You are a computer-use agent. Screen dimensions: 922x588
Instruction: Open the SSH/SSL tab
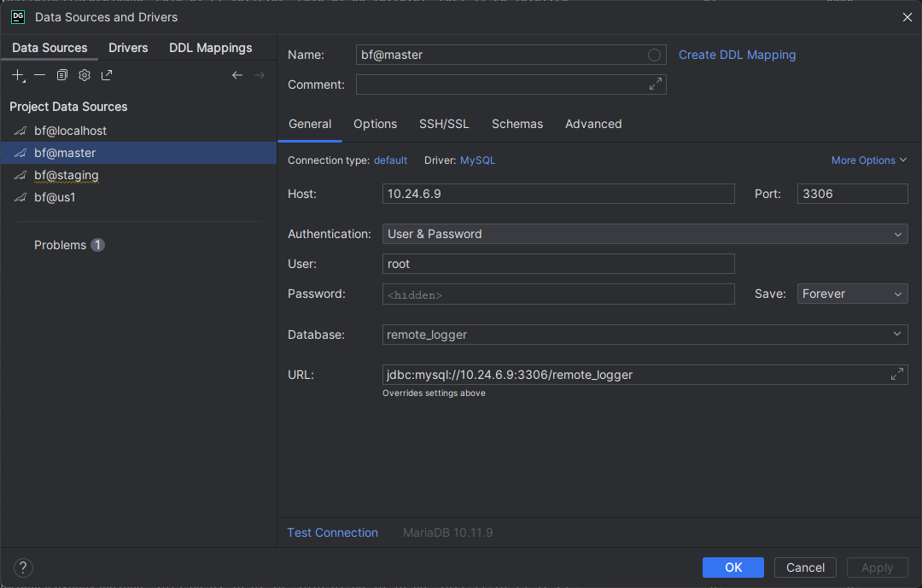pos(444,124)
